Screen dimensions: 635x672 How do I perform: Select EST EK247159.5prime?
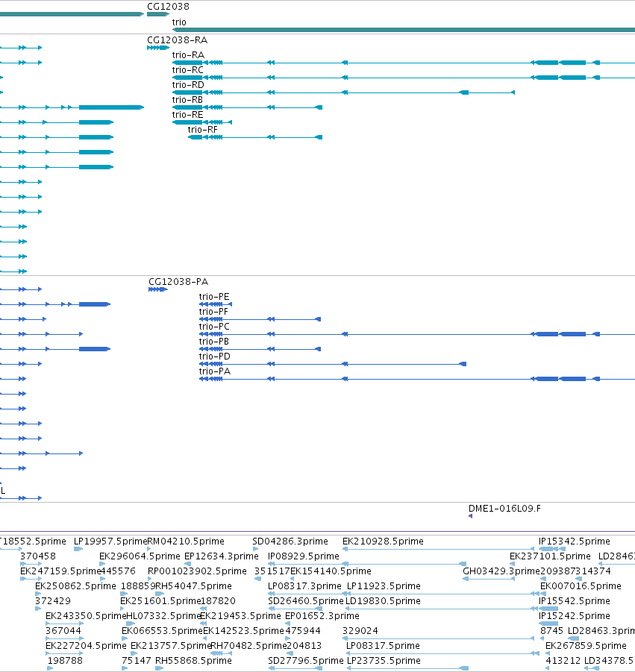pos(60,571)
